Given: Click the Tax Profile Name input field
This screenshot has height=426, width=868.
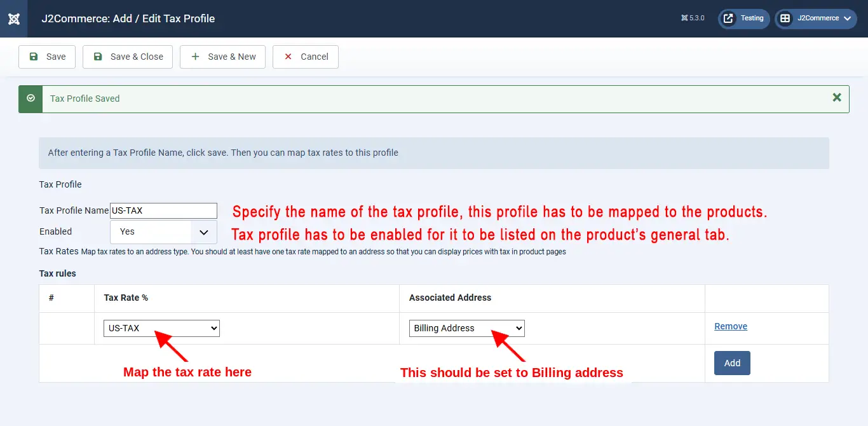Looking at the screenshot, I should 163,210.
